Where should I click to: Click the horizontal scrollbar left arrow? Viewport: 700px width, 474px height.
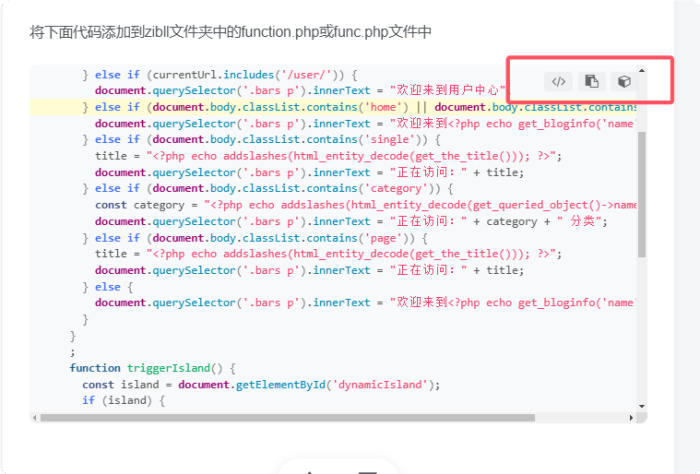(x=35, y=418)
